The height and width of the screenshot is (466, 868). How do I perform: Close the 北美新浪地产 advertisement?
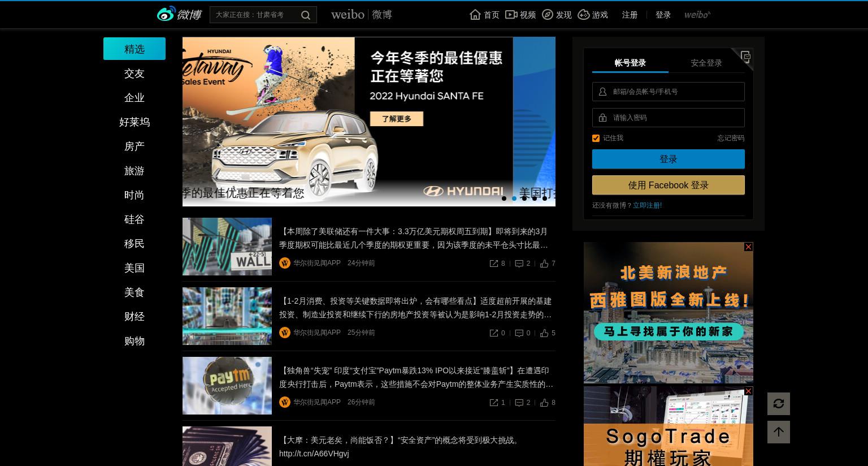tap(748, 247)
